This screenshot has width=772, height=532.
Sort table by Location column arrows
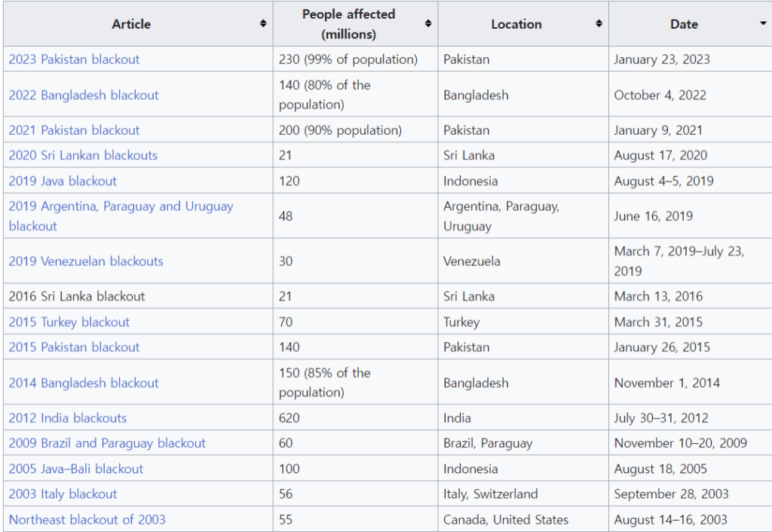tap(599, 24)
